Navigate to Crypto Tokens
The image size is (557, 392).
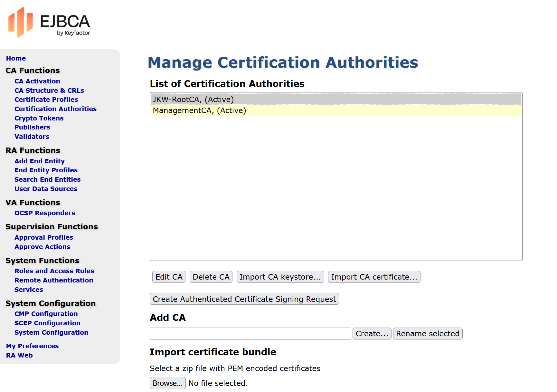39,118
